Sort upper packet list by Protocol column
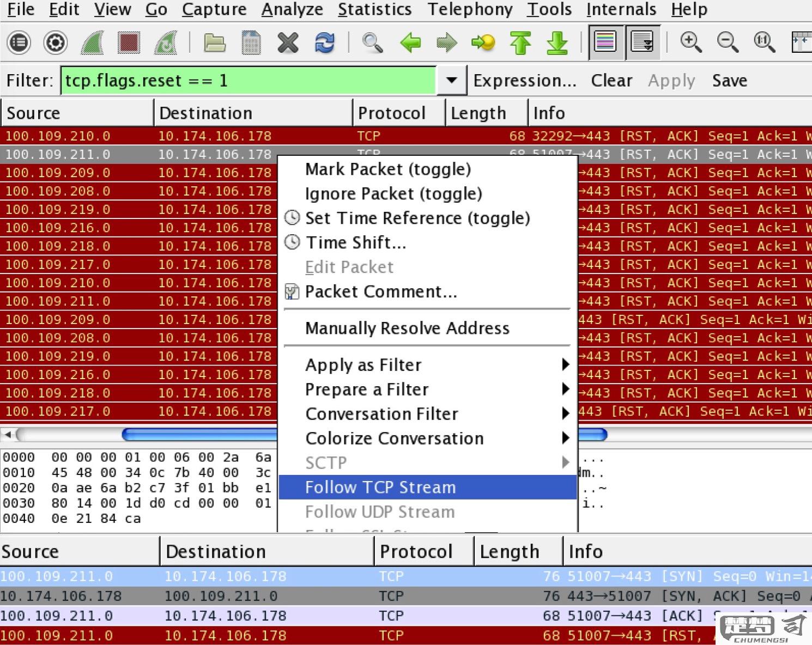Screen dimensions: 812x645 tap(399, 113)
